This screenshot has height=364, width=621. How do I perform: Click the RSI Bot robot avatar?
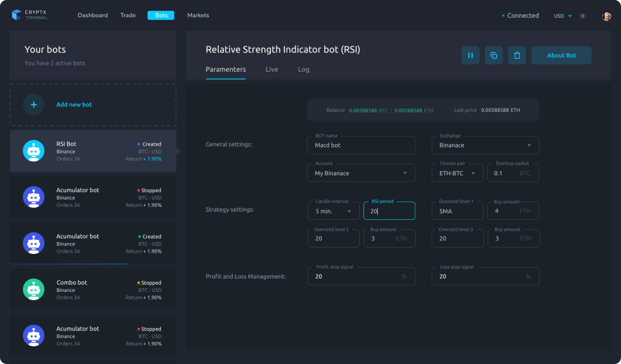[x=33, y=151]
